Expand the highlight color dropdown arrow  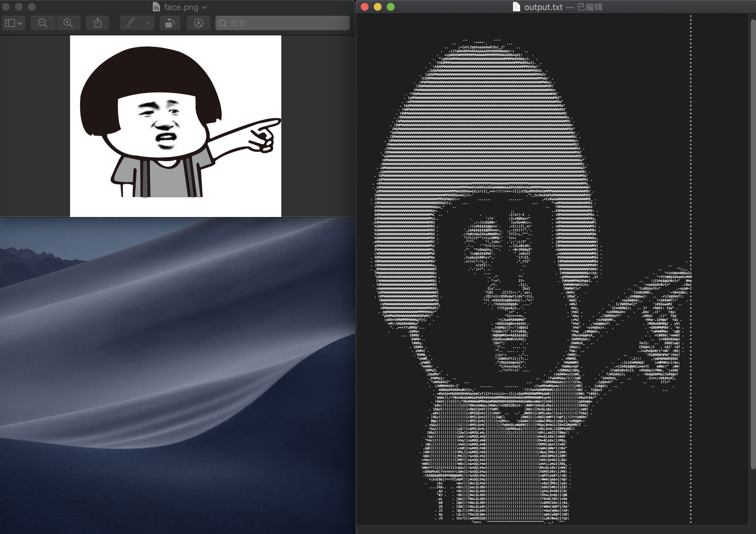148,23
